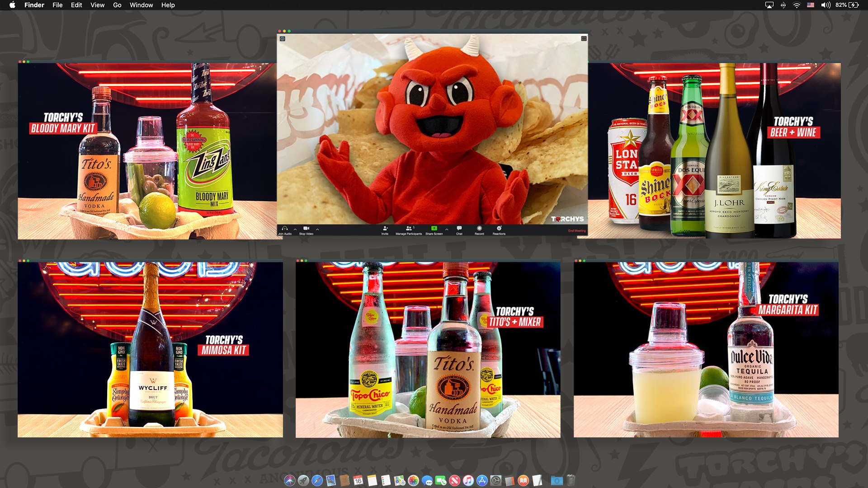Open the File menu
Viewport: 868px width, 488px height.
coord(57,5)
